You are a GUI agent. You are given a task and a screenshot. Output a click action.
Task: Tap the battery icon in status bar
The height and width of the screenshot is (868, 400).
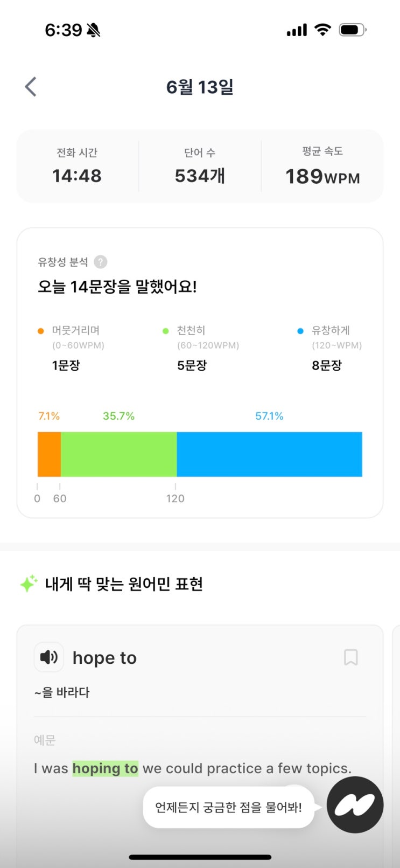[352, 30]
